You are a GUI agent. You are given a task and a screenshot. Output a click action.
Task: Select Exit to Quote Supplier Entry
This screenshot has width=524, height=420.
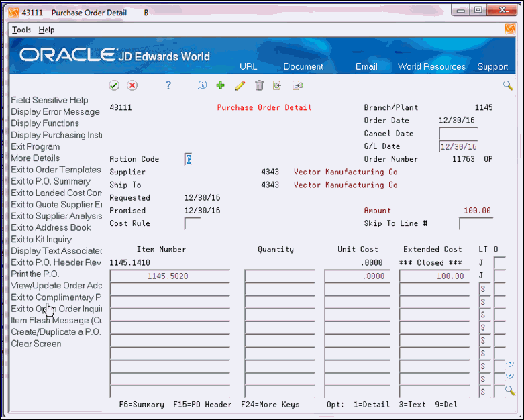click(56, 205)
